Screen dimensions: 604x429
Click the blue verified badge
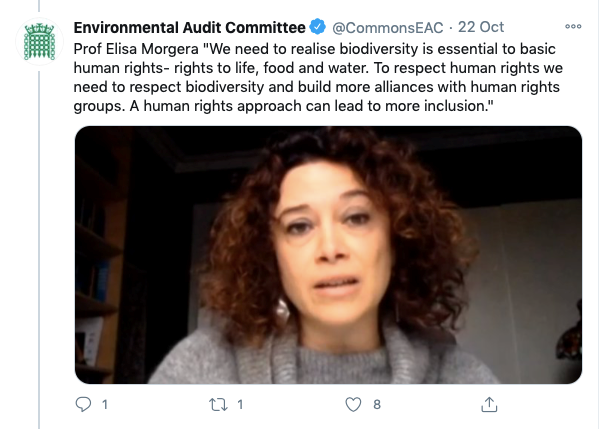tap(317, 25)
